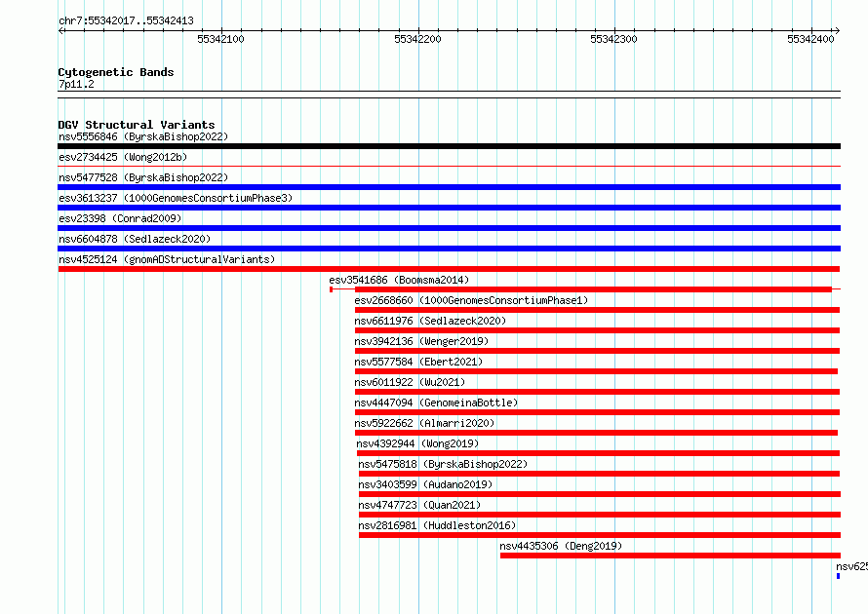Image resolution: width=868 pixels, height=614 pixels.
Task: Click the esv23398 (Conrad2009) label
Action: click(x=120, y=218)
